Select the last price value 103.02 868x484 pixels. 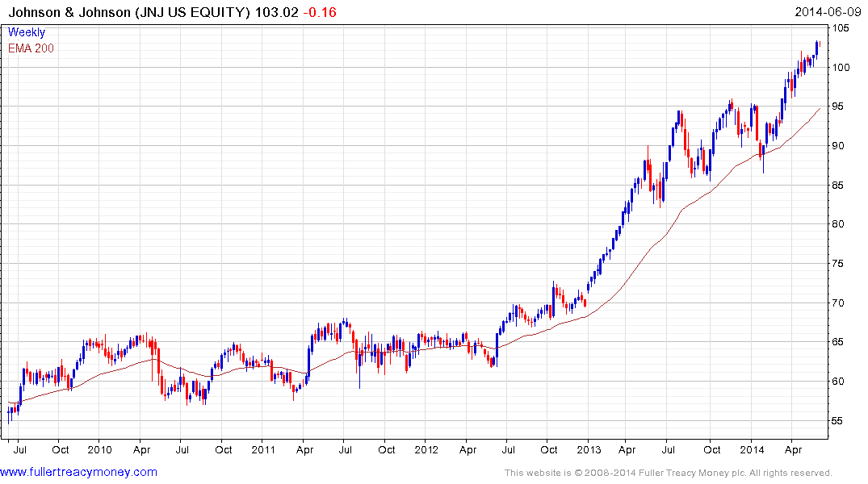coord(276,12)
